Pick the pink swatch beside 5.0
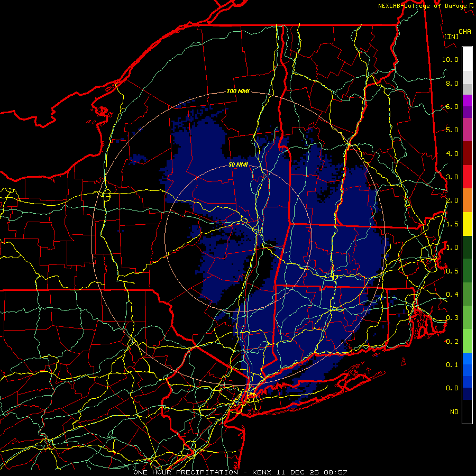476x476 pixels. tap(467, 130)
